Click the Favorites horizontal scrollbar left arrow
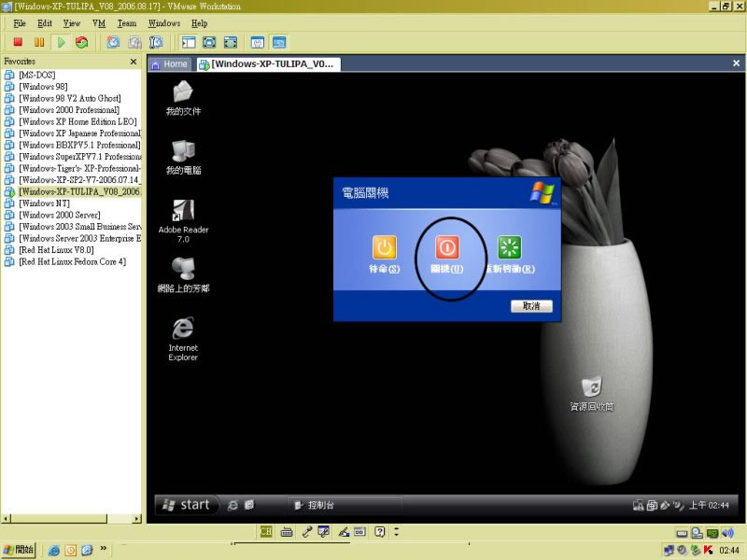Screen dimensions: 747x560 coord(6,518)
